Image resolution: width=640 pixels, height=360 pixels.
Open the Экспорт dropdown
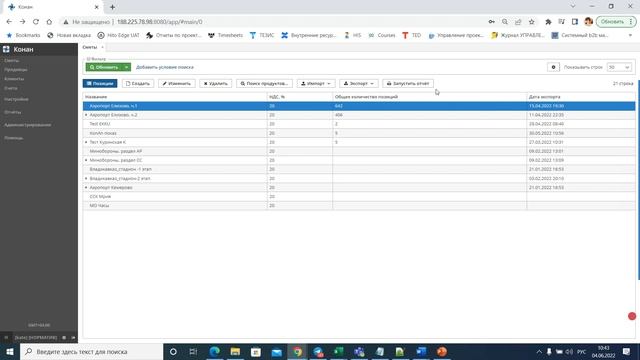359,83
